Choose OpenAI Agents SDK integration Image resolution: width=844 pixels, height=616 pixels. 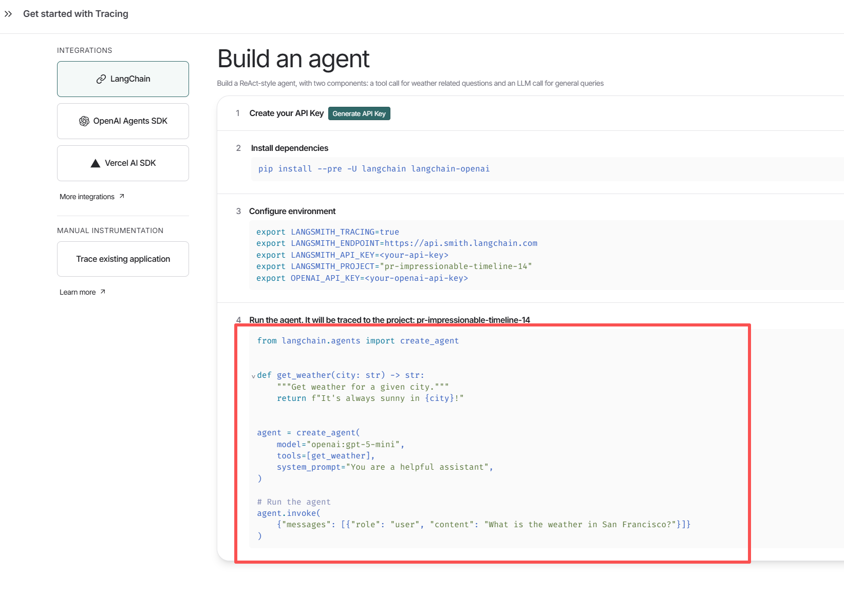click(x=123, y=121)
